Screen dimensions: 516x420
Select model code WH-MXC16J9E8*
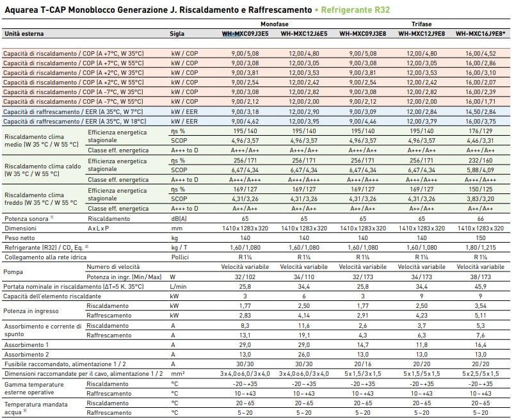(480, 33)
